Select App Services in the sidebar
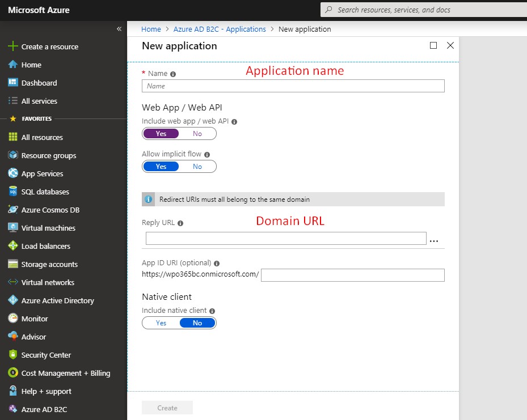527x420 pixels. 42,173
